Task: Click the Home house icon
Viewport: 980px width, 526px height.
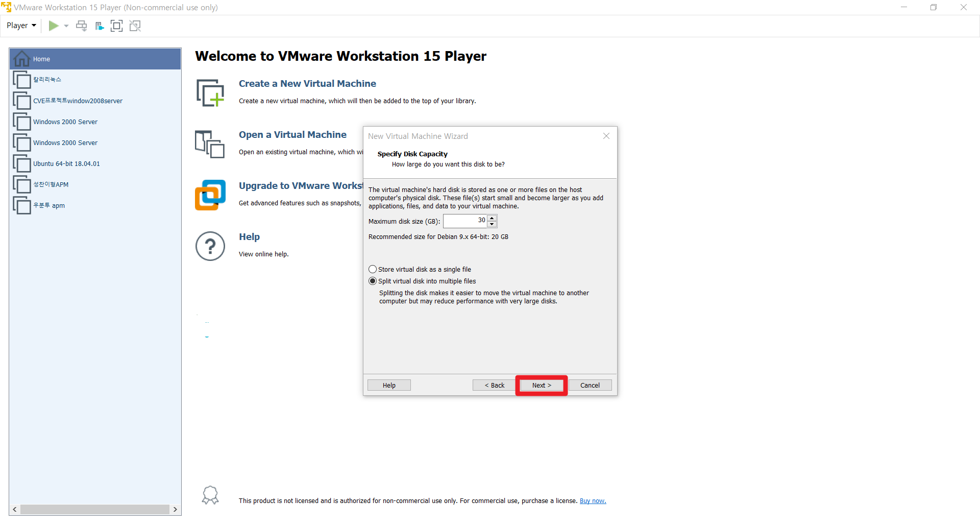Action: (x=21, y=59)
